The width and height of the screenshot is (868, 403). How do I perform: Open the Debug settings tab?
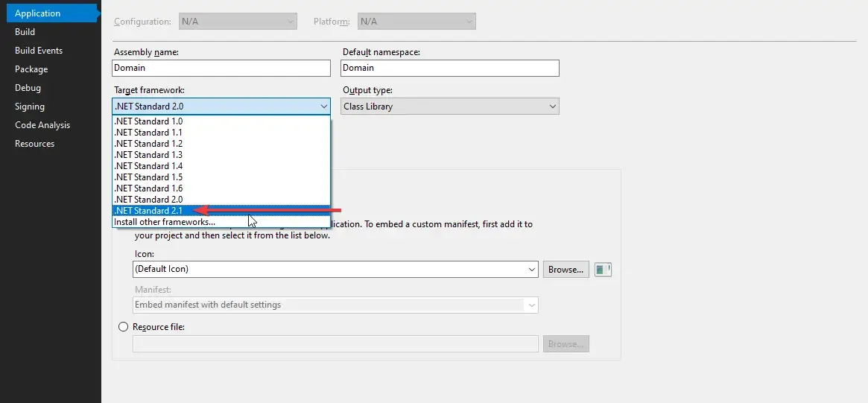pyautogui.click(x=28, y=88)
